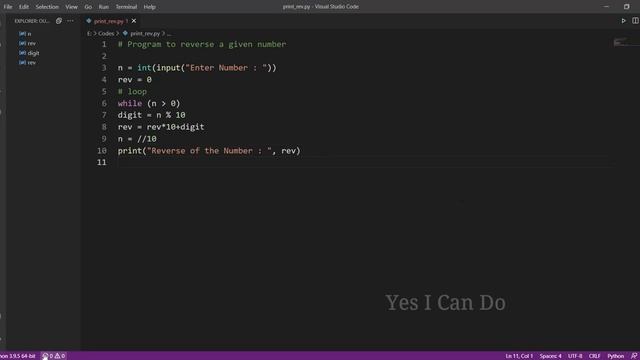Click the 'rev = rev*10+digit' line
Viewport: 640px width, 360px height.
[161, 127]
